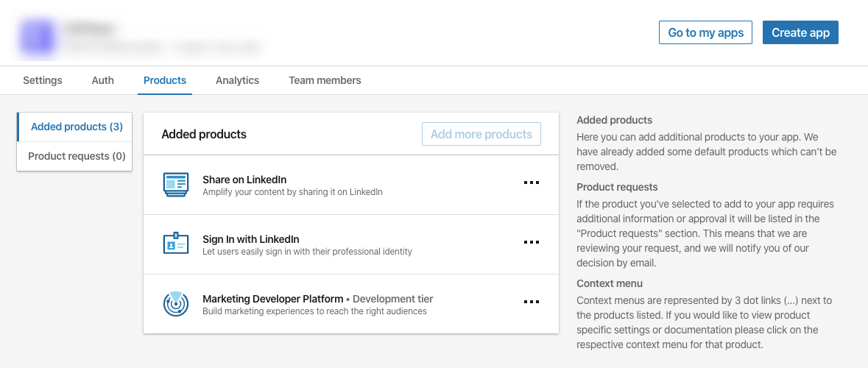Click the Add more products button

(481, 134)
